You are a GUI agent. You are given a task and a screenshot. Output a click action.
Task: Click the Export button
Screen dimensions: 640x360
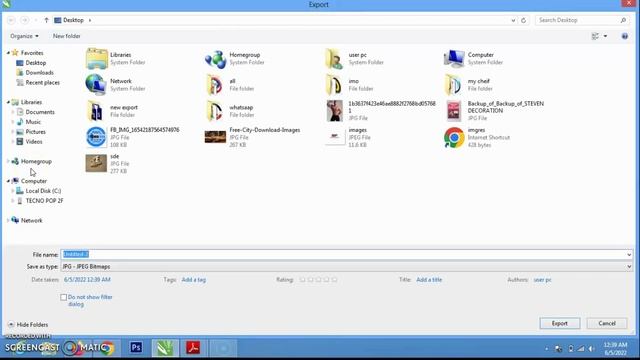pos(560,323)
